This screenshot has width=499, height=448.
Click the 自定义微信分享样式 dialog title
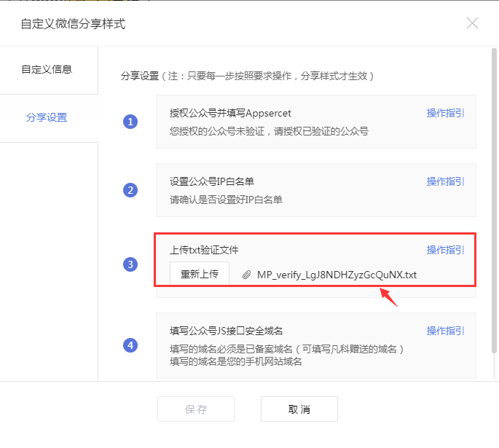(x=73, y=24)
